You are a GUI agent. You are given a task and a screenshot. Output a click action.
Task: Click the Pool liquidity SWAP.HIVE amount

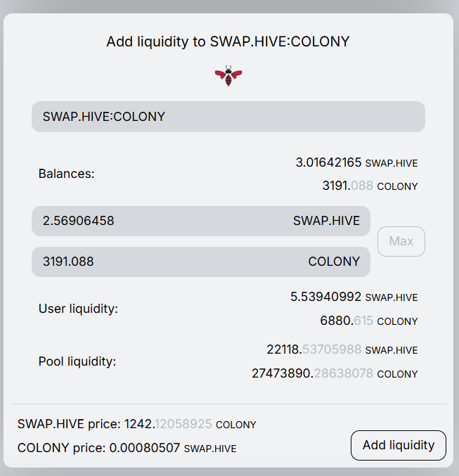point(314,349)
